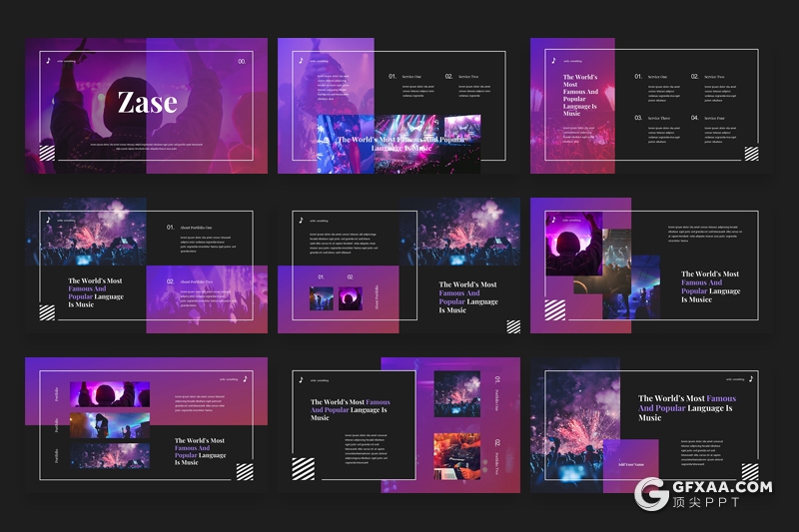Click the music note on the bottom-right slide
This screenshot has height=532, width=799.
click(751, 379)
